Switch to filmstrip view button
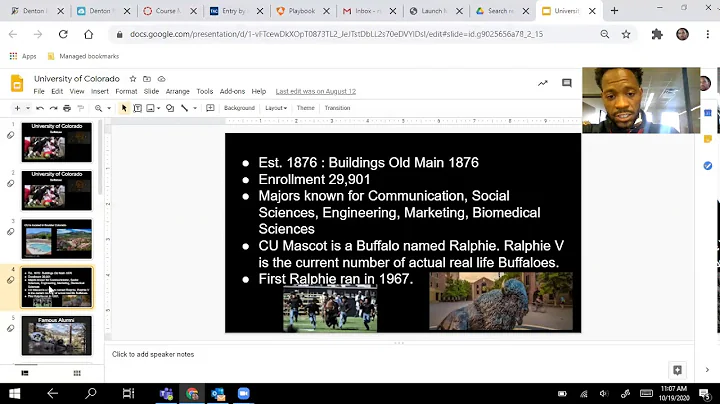 click(x=25, y=373)
